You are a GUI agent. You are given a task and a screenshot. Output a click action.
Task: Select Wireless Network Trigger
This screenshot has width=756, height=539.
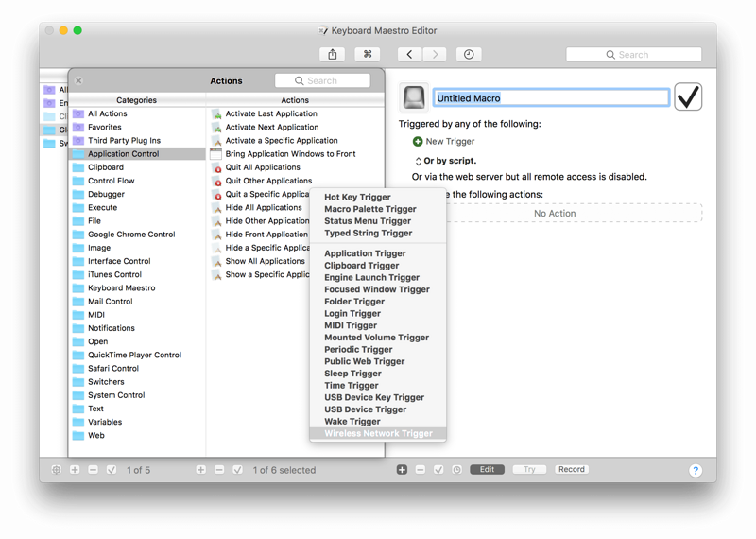[x=378, y=433]
